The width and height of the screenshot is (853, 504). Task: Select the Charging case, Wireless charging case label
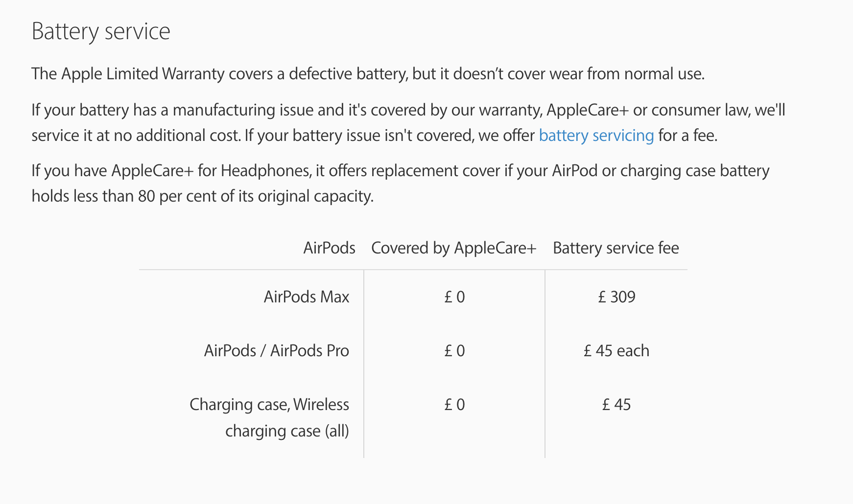269,417
